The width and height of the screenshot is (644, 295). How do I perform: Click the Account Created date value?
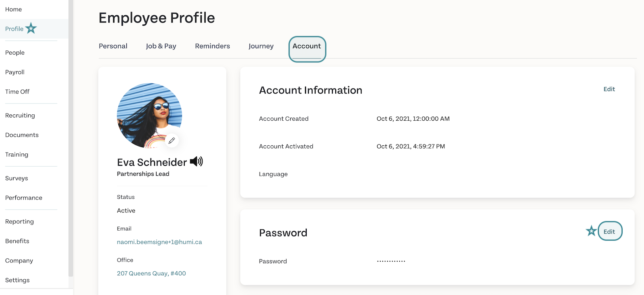pos(413,119)
